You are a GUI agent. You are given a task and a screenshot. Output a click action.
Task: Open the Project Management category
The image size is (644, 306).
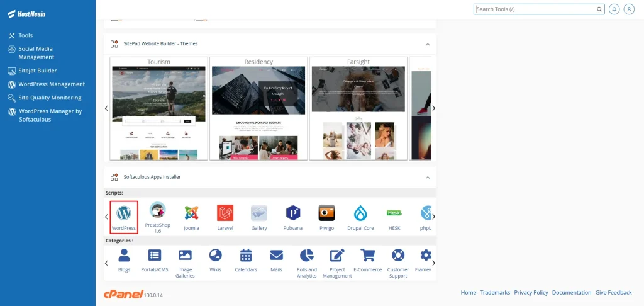point(337,264)
